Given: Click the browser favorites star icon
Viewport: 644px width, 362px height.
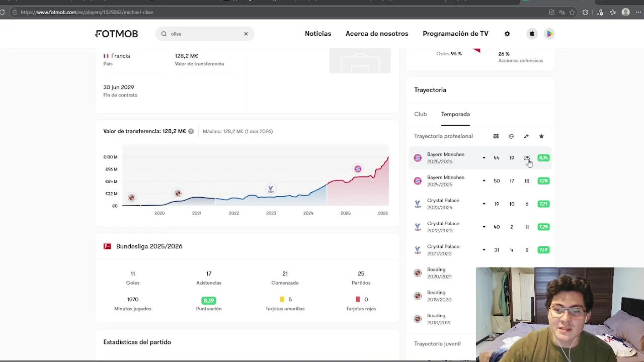Looking at the screenshot, I should [x=572, y=12].
